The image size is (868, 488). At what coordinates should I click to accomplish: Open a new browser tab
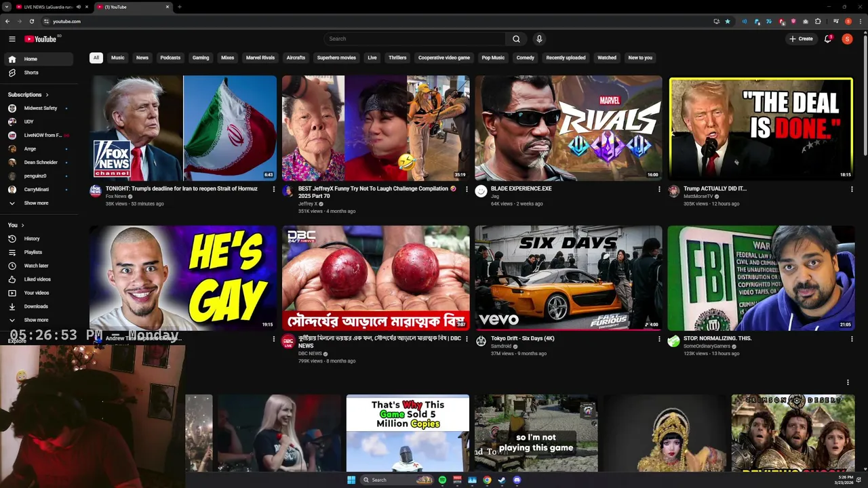[x=179, y=7]
